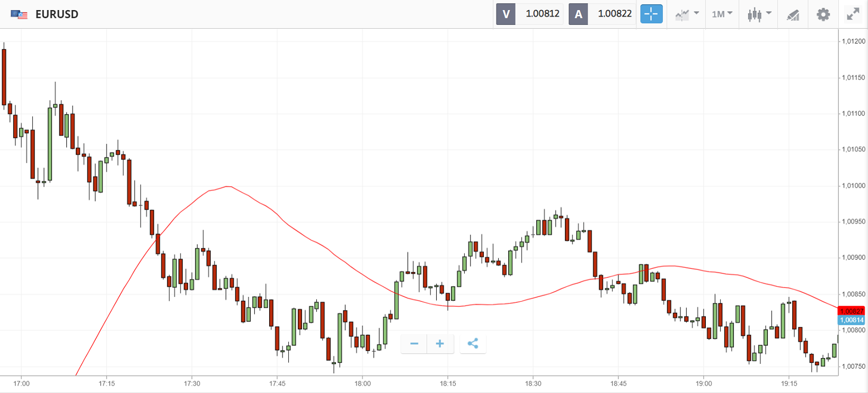868x393 pixels.
Task: Click the V sell button
Action: pos(506,14)
